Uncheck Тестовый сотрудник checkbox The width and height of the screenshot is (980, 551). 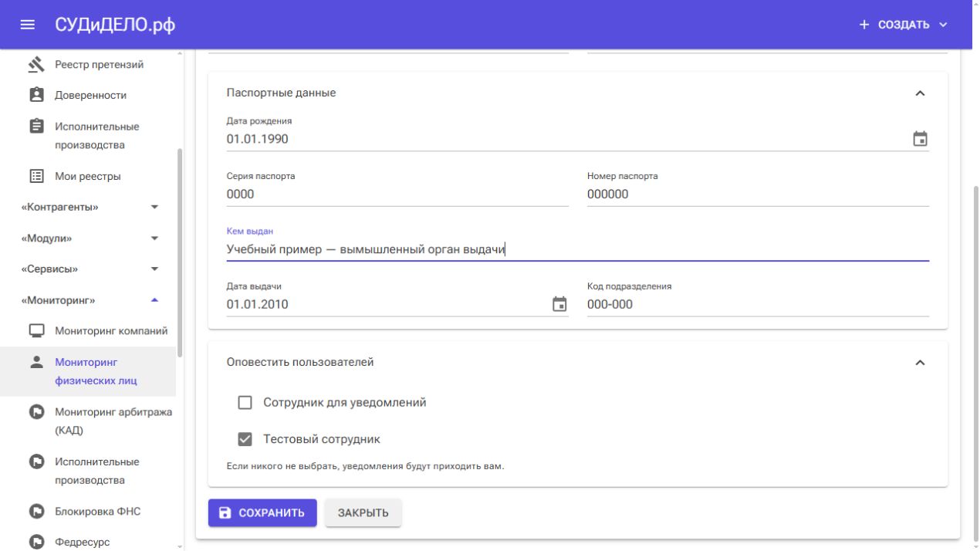coord(245,439)
